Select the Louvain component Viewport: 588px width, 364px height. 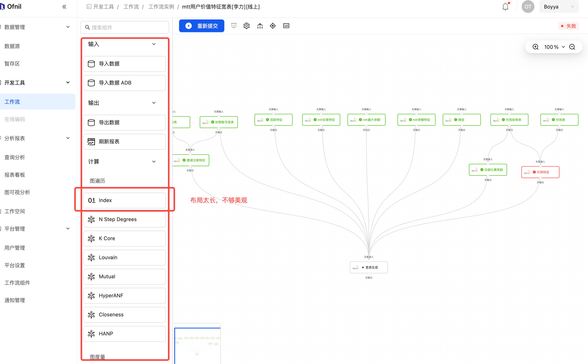(124, 257)
